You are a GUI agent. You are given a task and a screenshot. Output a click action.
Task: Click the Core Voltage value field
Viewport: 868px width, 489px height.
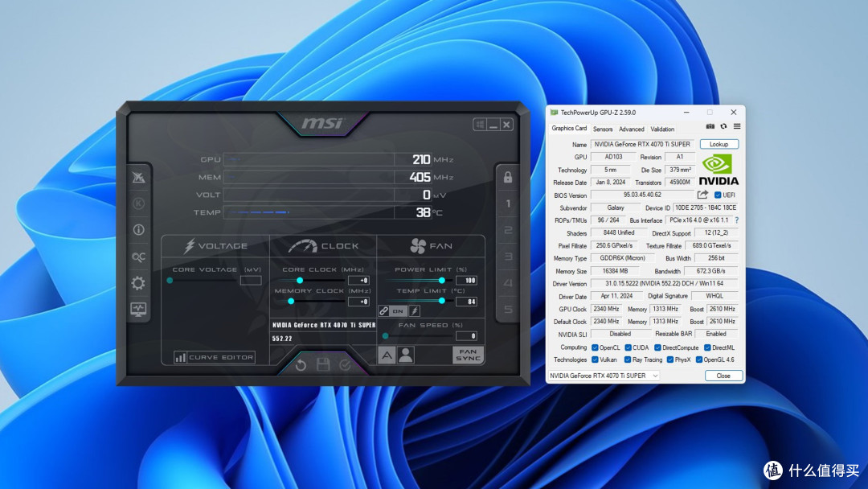[x=251, y=280]
